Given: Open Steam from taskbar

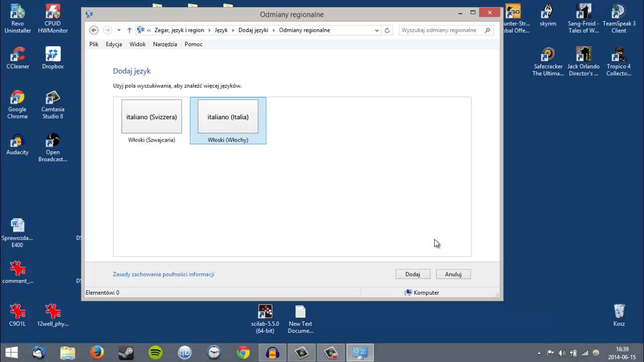Looking at the screenshot, I should coord(126,352).
